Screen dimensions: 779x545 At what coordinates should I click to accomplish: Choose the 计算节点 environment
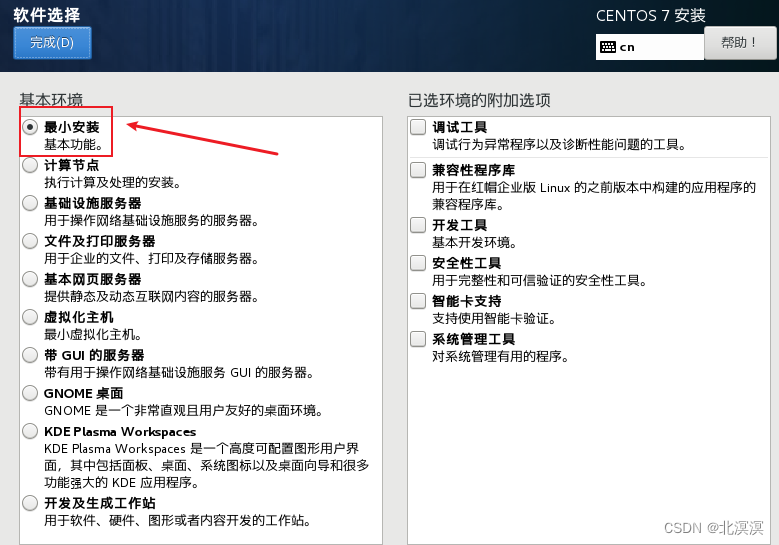click(x=30, y=165)
